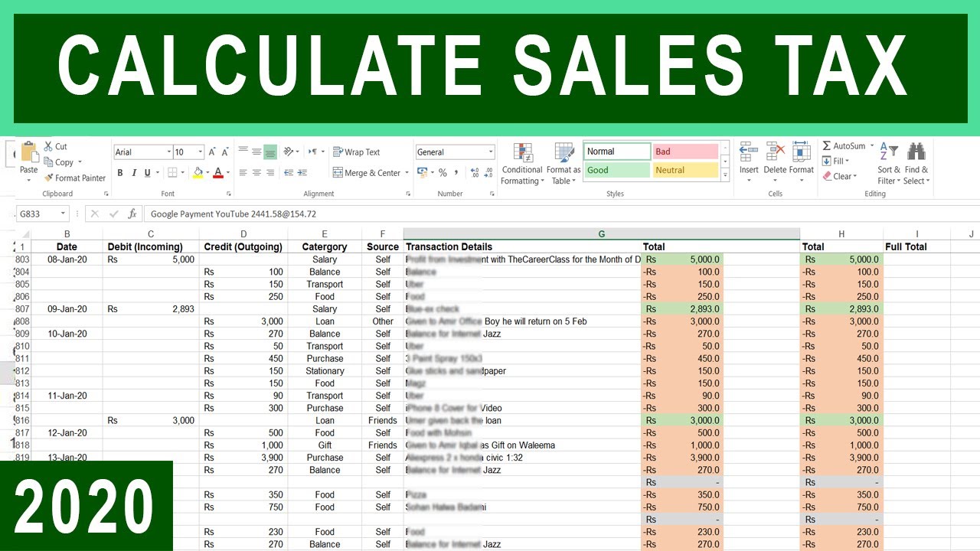Toggle Underline formatting

(x=147, y=173)
